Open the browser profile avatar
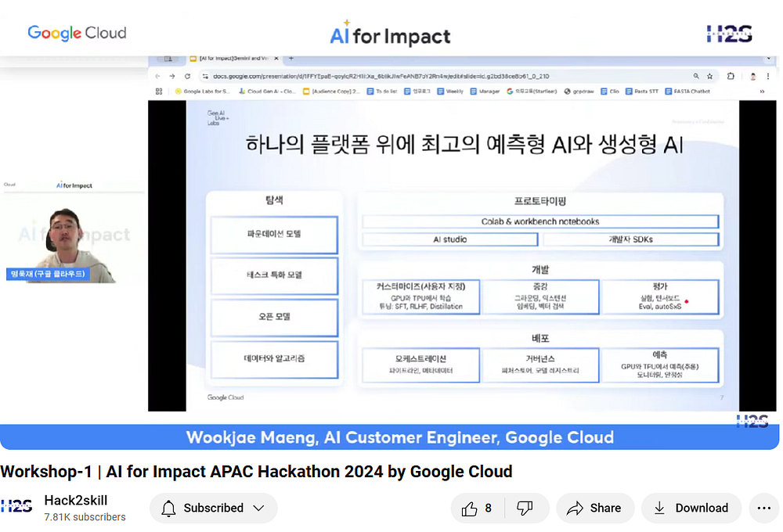The height and width of the screenshot is (532, 783). click(753, 77)
